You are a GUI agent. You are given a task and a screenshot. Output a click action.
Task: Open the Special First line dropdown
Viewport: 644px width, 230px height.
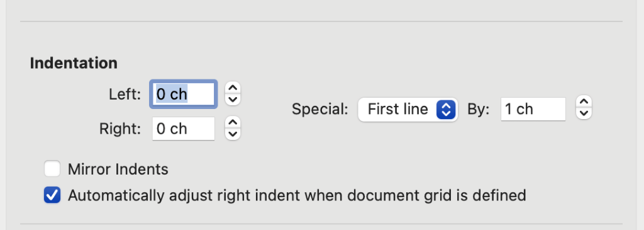tap(408, 110)
